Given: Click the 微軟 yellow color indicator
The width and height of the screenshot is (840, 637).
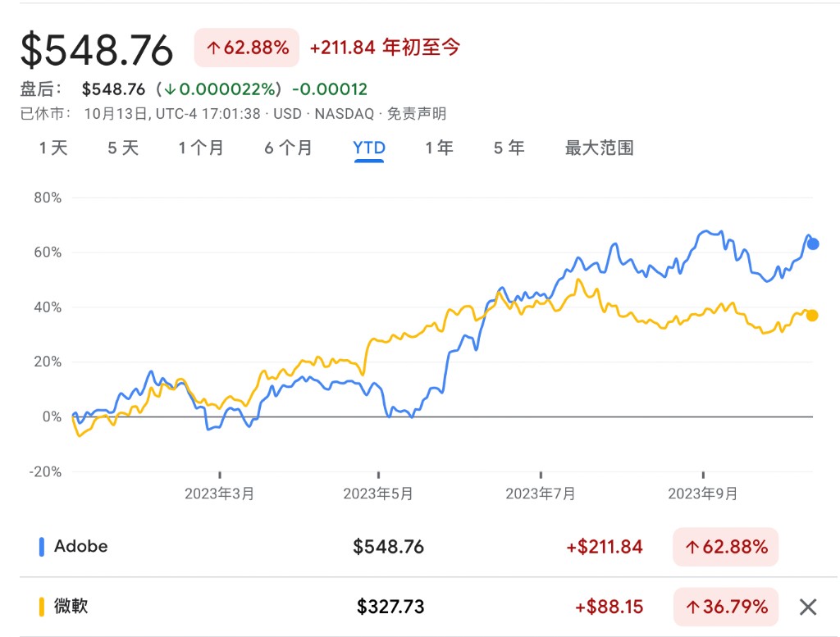Looking at the screenshot, I should 42,607.
